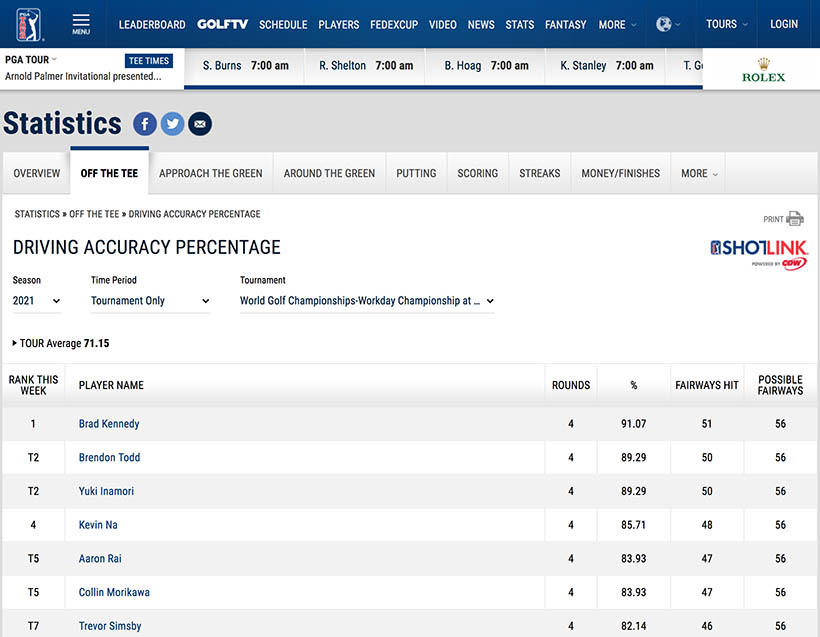Share statistics via email icon
This screenshot has height=637, width=820.
coord(200,124)
